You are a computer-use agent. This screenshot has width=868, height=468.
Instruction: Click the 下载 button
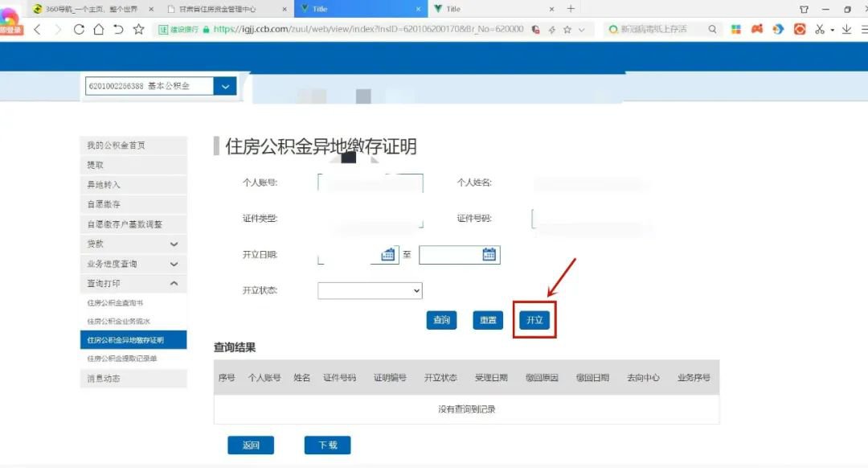tap(327, 445)
